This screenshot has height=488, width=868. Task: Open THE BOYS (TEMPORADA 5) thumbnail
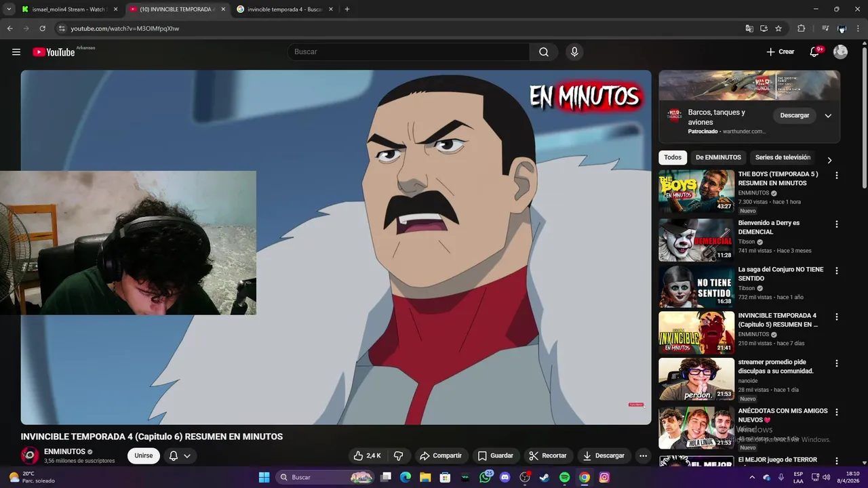(696, 192)
